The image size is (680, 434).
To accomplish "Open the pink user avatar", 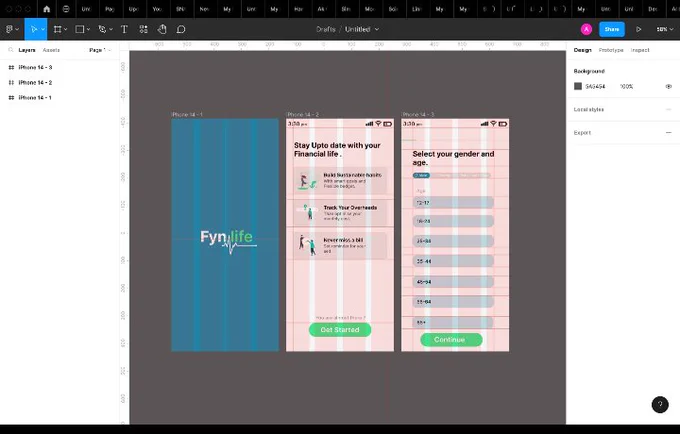I will (x=586, y=29).
